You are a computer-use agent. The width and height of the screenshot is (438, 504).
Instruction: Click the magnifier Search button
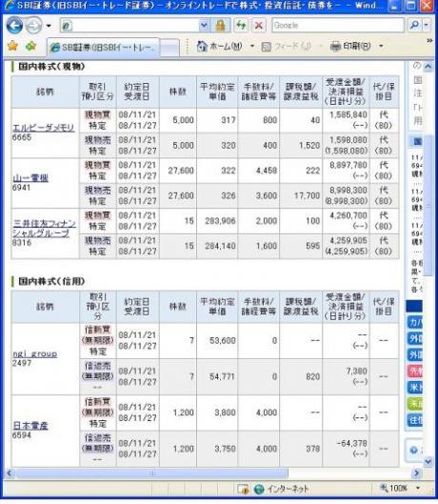[x=414, y=25]
